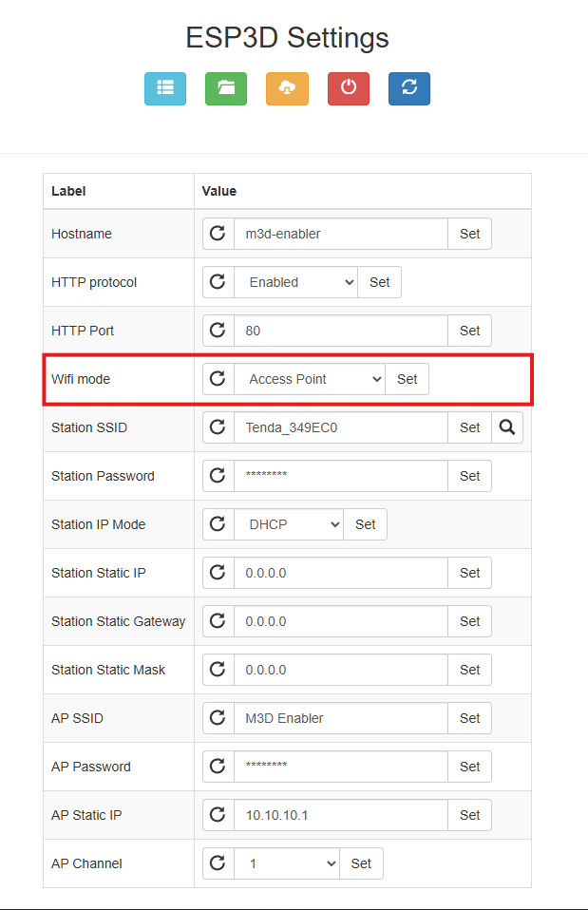Screen dimensions: 588x910
Task: Click the Station SSID text field
Action: [340, 427]
